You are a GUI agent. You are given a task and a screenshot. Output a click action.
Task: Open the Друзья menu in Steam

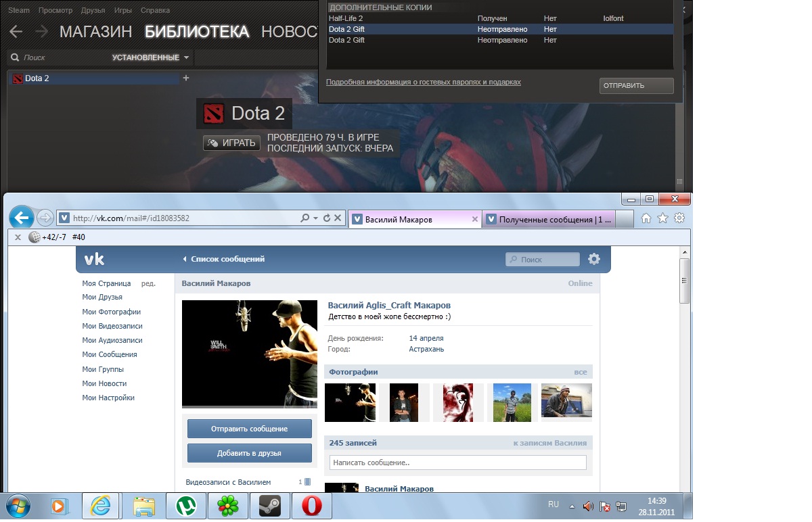click(x=93, y=11)
